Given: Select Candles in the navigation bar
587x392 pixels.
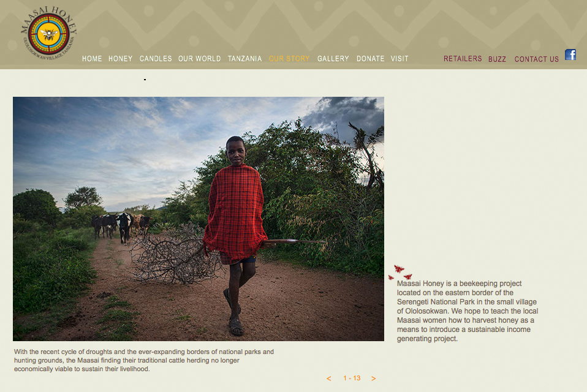Looking at the screenshot, I should (156, 59).
